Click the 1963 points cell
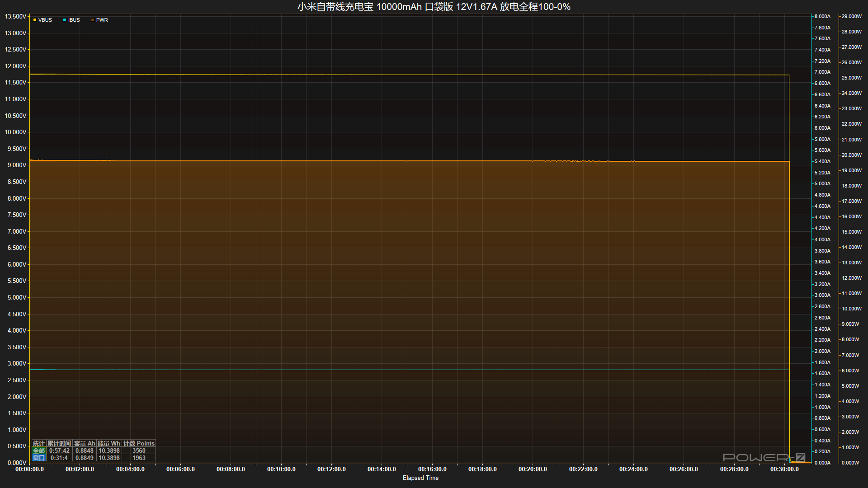 [x=139, y=458]
